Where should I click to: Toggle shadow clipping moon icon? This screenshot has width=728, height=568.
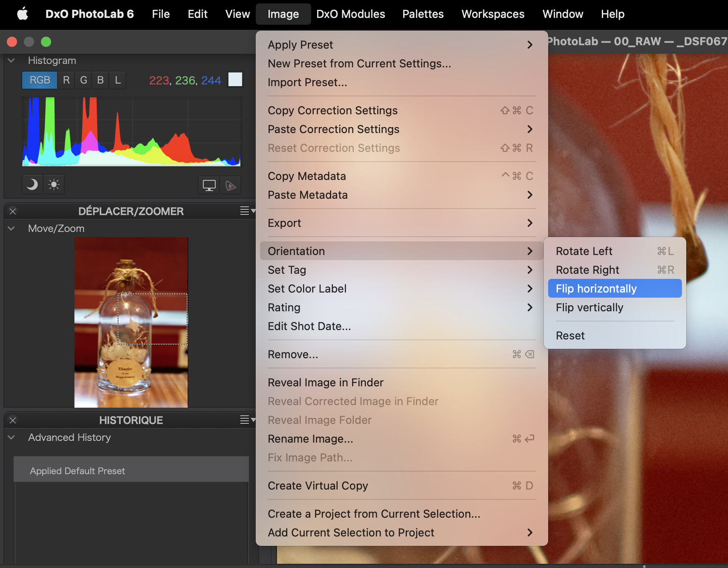[32, 185]
